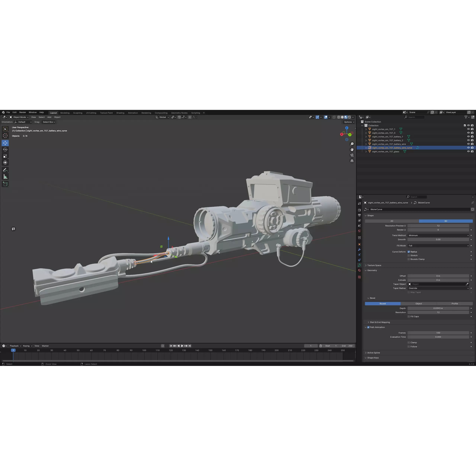Select the Material Properties tab
The width and height of the screenshot is (476, 476).
click(359, 271)
